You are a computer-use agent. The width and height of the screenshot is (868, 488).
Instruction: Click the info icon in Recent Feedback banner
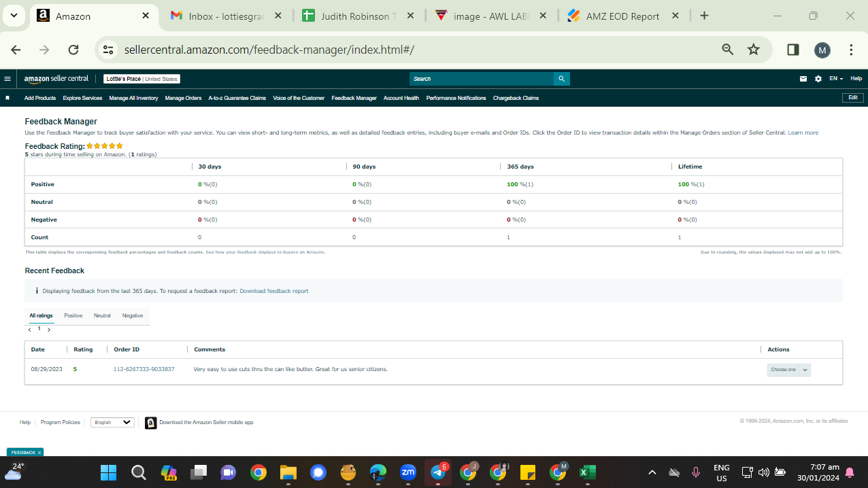(37, 291)
